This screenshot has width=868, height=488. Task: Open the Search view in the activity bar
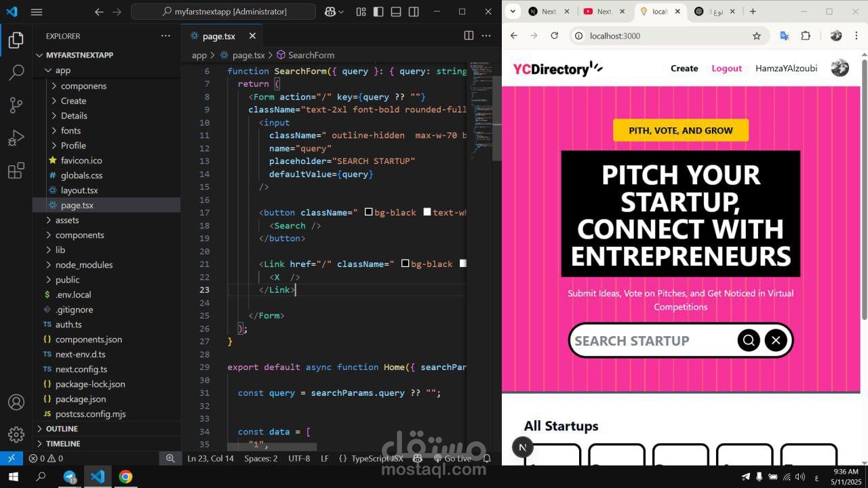[16, 73]
